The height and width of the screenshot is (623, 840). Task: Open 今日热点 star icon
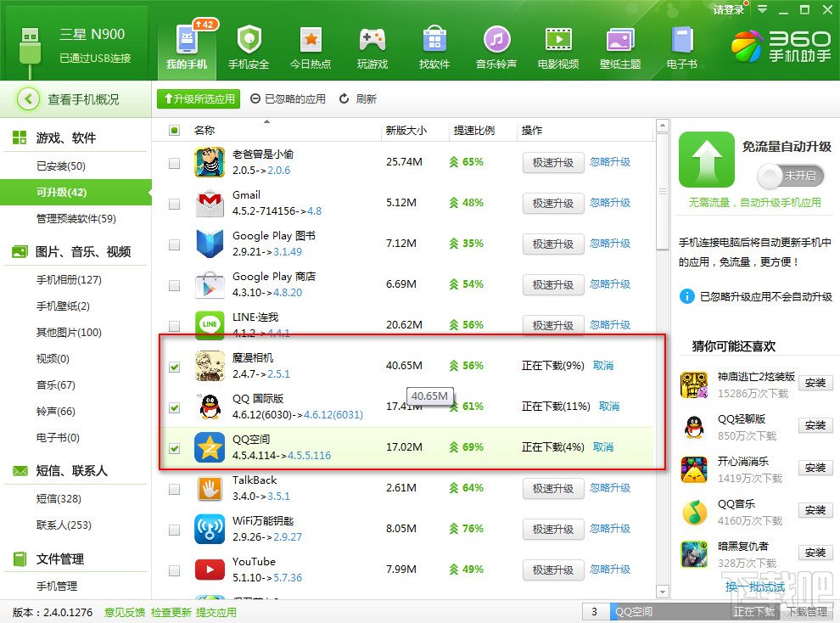tap(311, 39)
